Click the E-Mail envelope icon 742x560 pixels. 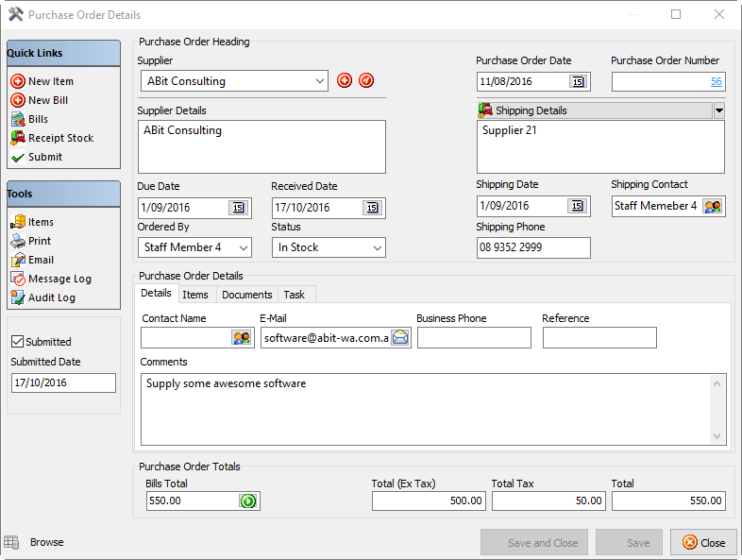pos(400,338)
